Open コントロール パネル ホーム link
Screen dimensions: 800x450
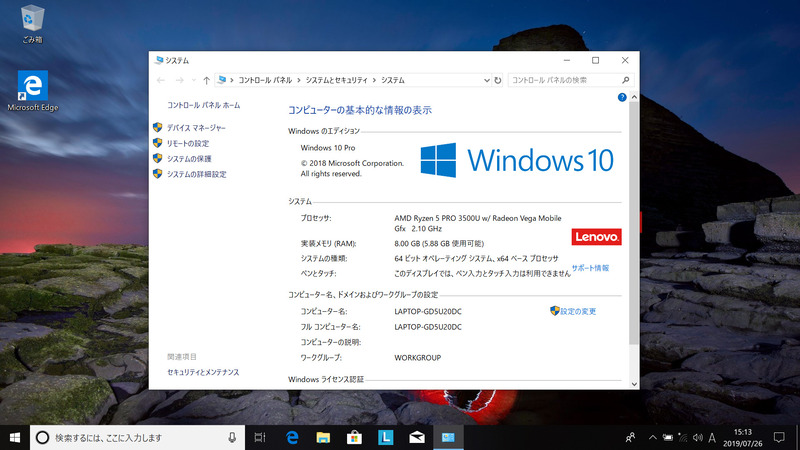[204, 105]
